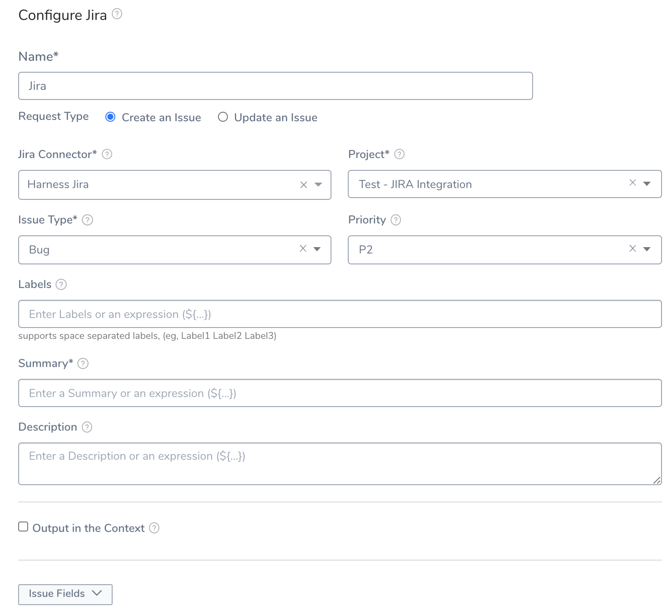Image resolution: width=672 pixels, height=616 pixels.
Task: Click the P2 selected value
Action: (x=366, y=250)
